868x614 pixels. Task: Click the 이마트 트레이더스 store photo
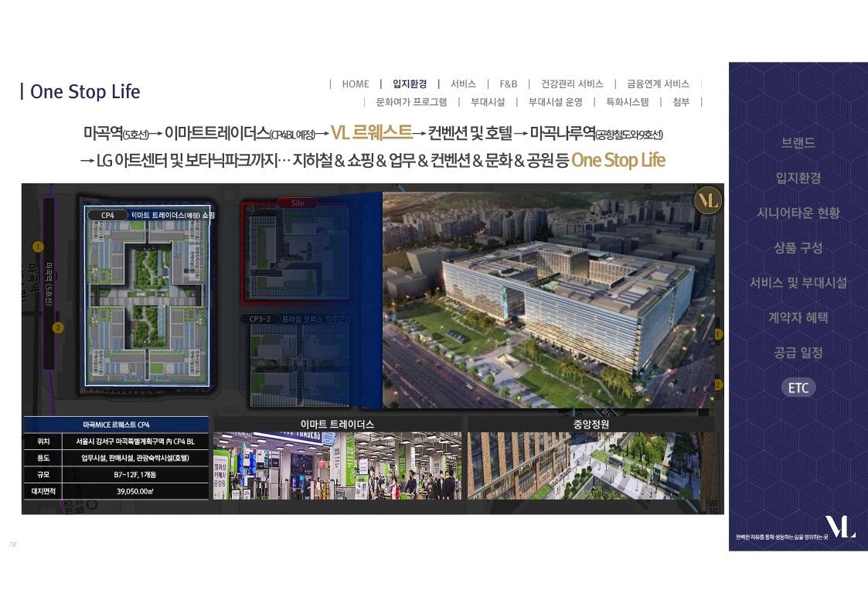pos(337,466)
